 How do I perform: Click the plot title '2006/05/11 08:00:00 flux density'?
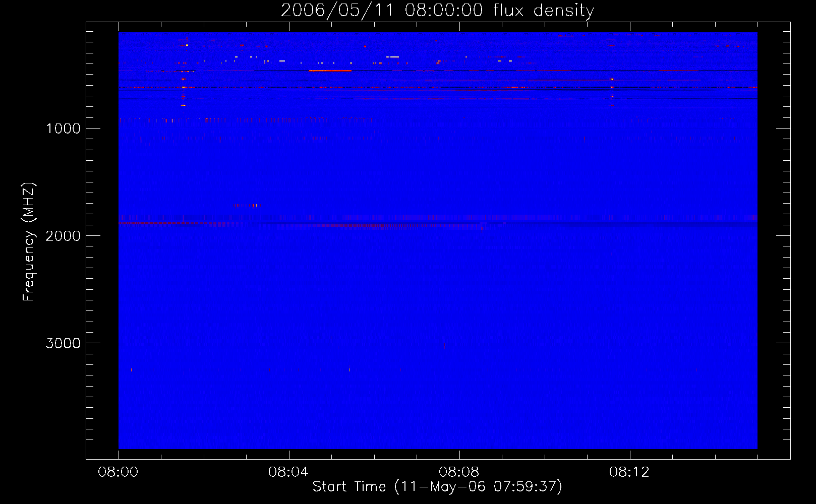[437, 11]
